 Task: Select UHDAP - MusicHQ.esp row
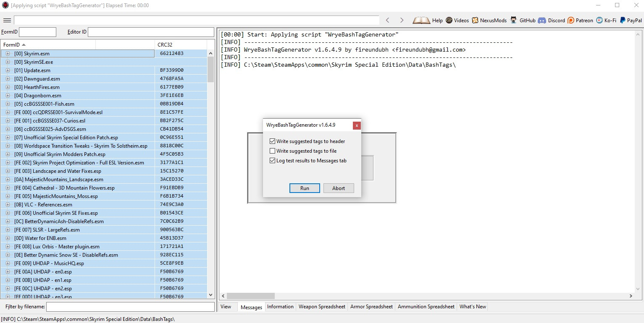pos(104,263)
